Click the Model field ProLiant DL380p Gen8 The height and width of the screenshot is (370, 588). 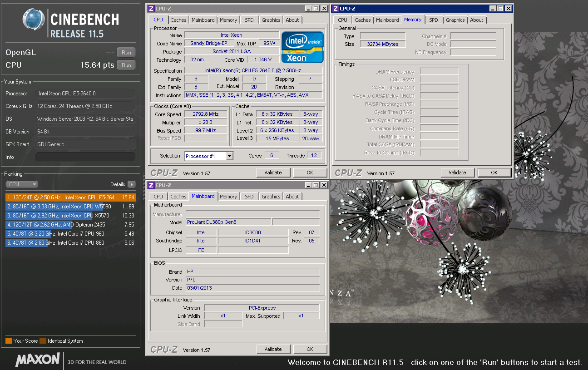click(x=228, y=222)
